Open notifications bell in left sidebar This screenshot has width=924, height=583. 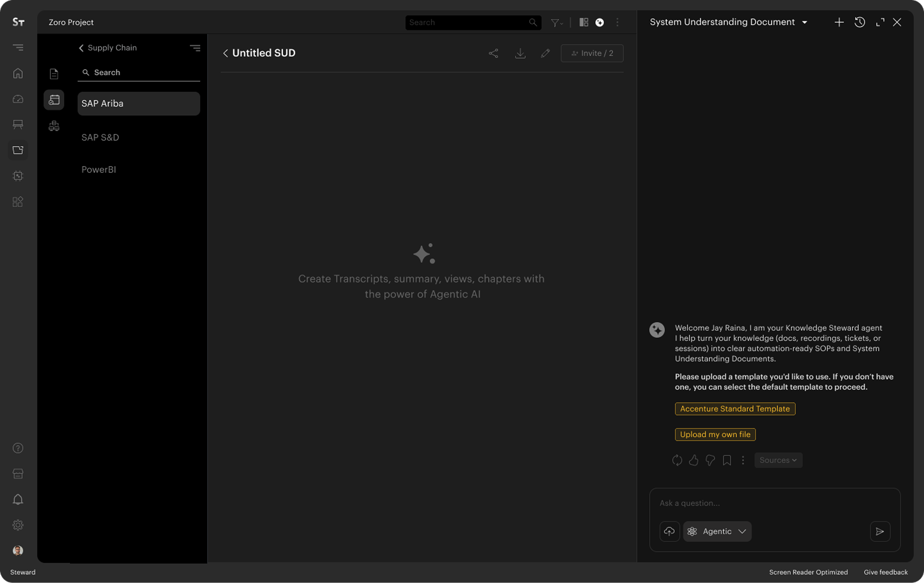[18, 499]
